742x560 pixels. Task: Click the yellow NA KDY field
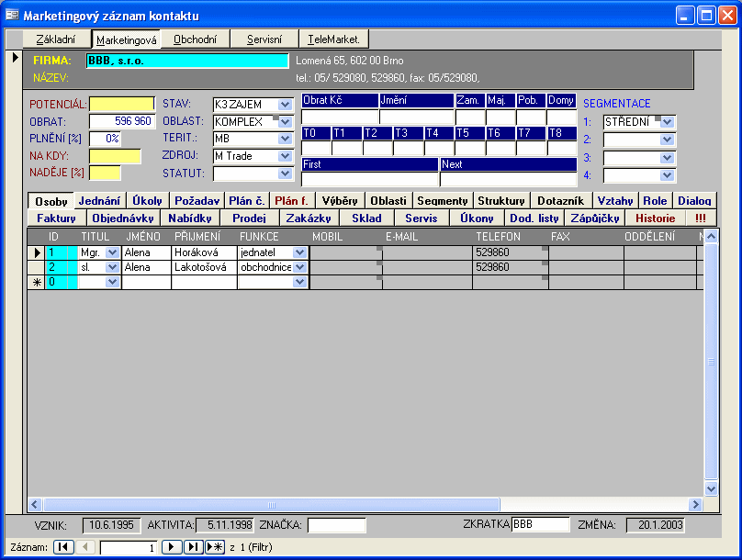click(115, 156)
